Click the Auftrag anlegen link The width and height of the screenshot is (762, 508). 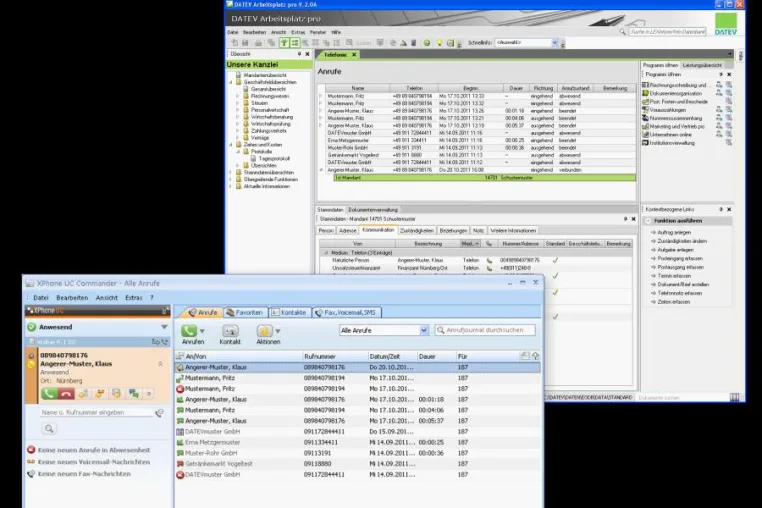coord(674,233)
